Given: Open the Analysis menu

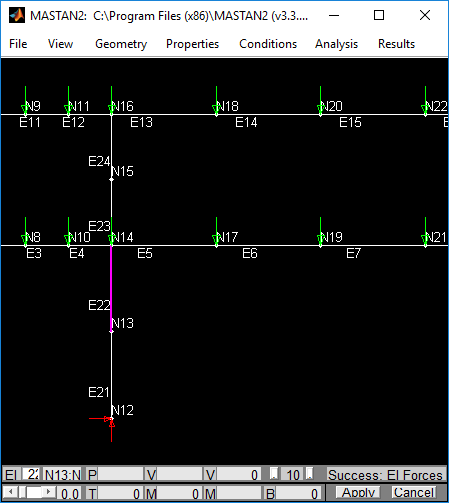Looking at the screenshot, I should 336,44.
